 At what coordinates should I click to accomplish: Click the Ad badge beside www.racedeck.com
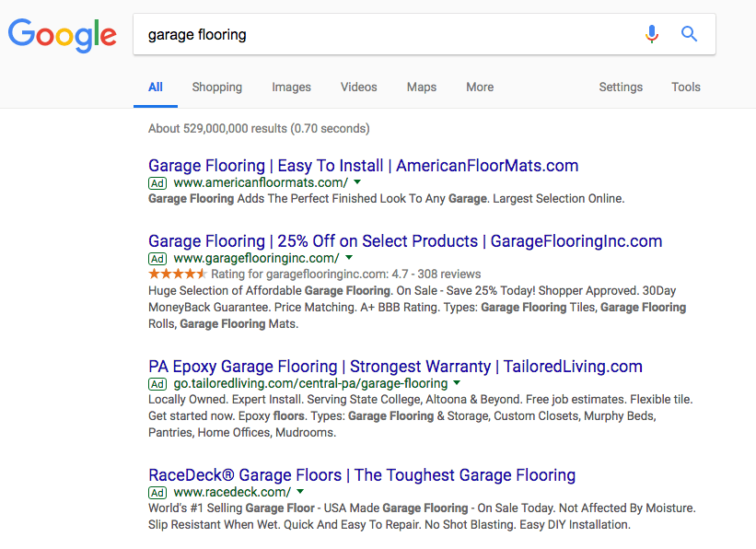click(157, 493)
